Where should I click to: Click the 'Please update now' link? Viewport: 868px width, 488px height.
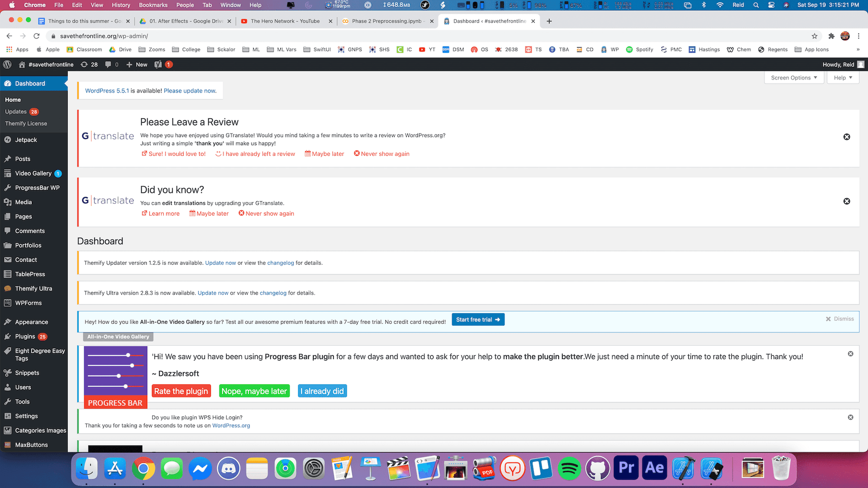[190, 91]
